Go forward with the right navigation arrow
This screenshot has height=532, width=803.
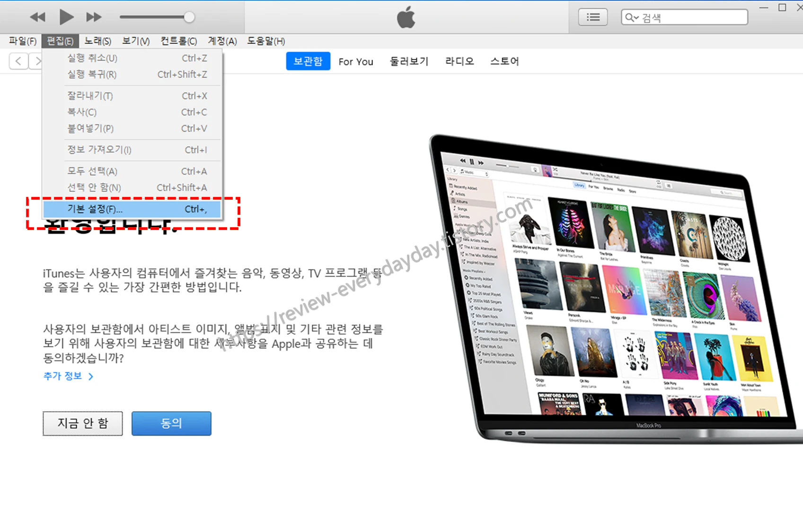(36, 61)
